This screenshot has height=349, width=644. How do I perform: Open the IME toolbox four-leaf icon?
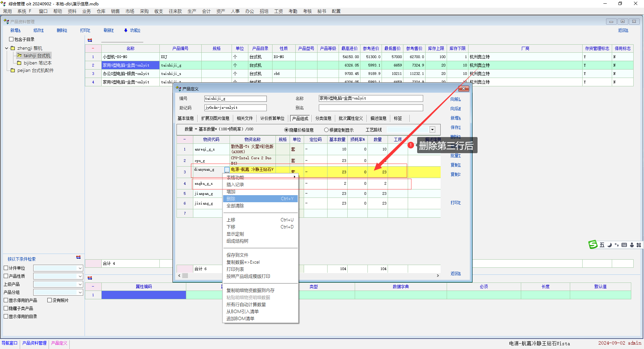tap(639, 245)
